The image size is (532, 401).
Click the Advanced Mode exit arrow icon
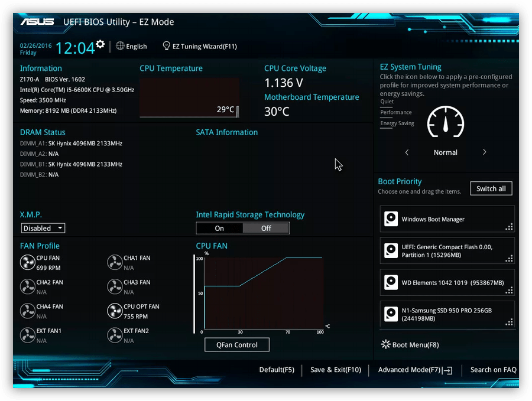pyautogui.click(x=448, y=370)
